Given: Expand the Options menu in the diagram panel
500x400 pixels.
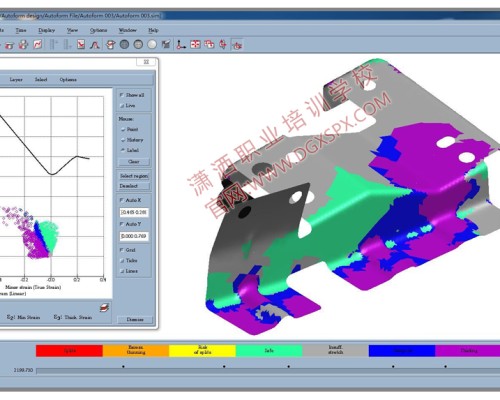Looking at the screenshot, I should [x=68, y=80].
